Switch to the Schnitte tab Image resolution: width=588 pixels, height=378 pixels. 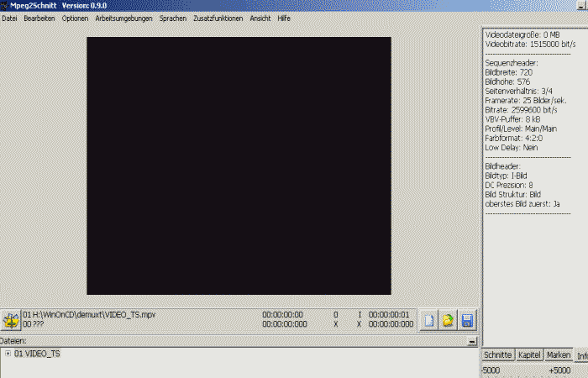(x=497, y=355)
